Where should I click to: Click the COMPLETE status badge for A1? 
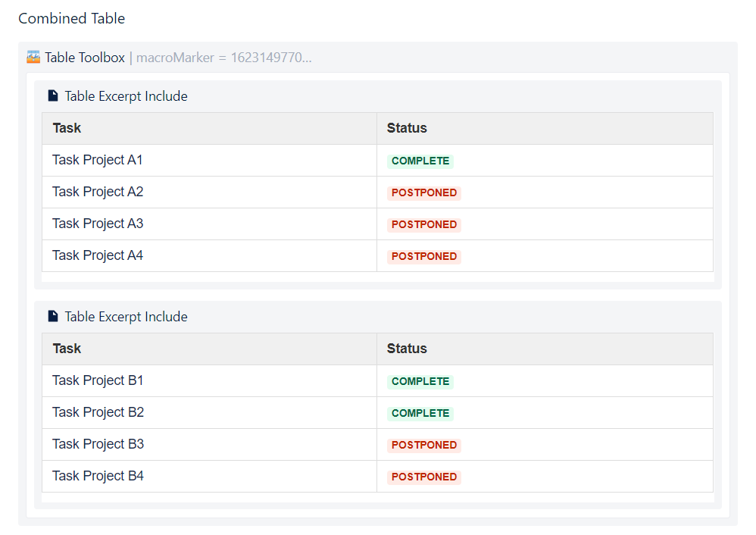[420, 161]
